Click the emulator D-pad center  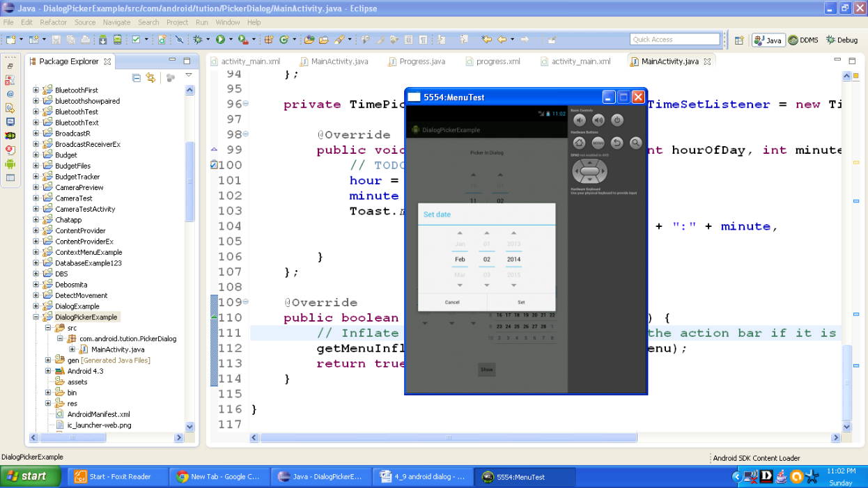pos(589,171)
